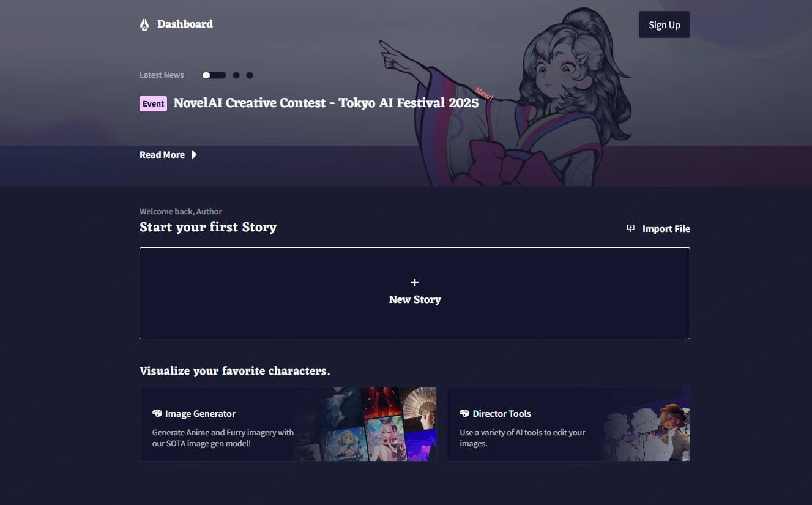Click the Event tag badge

tap(153, 103)
